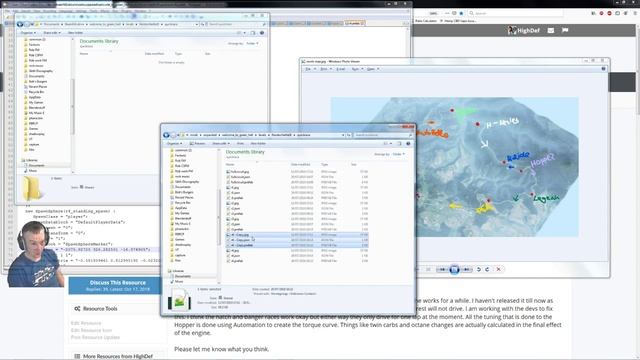Click search box in front Explorer window
The width and height of the screenshot is (640, 360).
(x=384, y=135)
